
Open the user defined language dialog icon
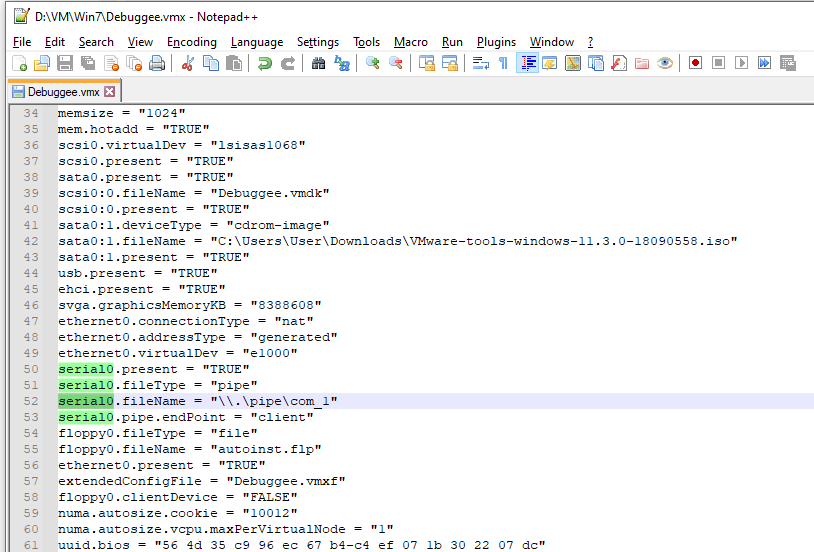coord(550,63)
